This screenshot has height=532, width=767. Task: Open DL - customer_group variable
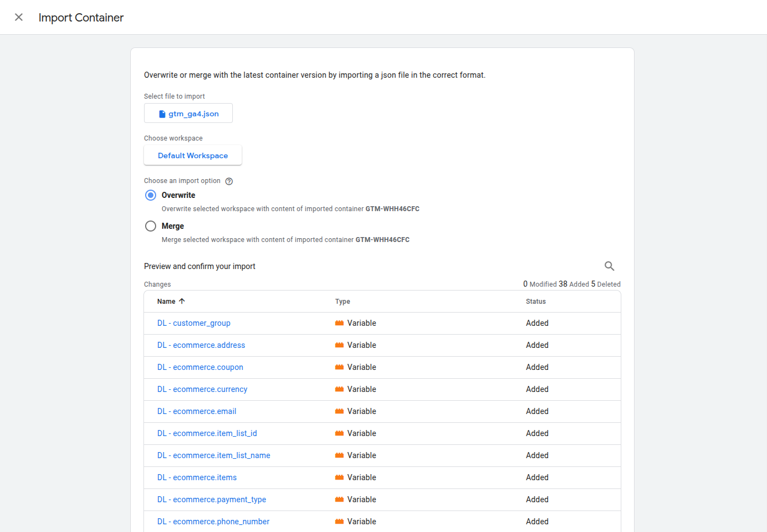[194, 323]
